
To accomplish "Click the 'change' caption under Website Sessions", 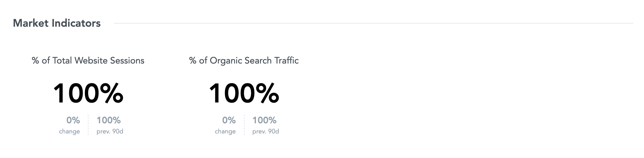I will point(70,131).
